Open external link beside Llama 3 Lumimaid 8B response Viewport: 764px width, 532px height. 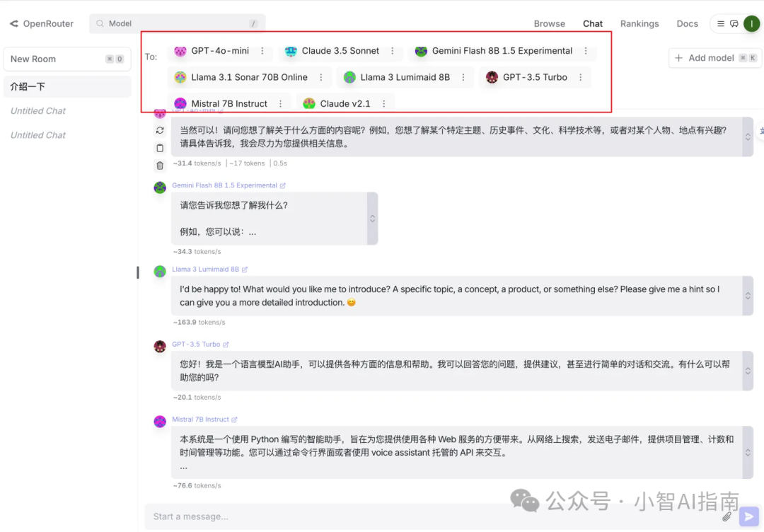pyautogui.click(x=245, y=270)
